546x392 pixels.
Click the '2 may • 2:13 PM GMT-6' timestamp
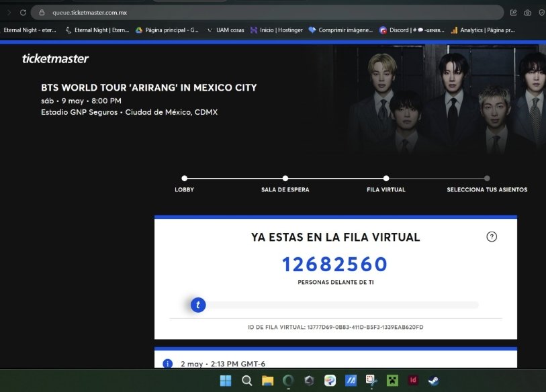click(x=223, y=364)
